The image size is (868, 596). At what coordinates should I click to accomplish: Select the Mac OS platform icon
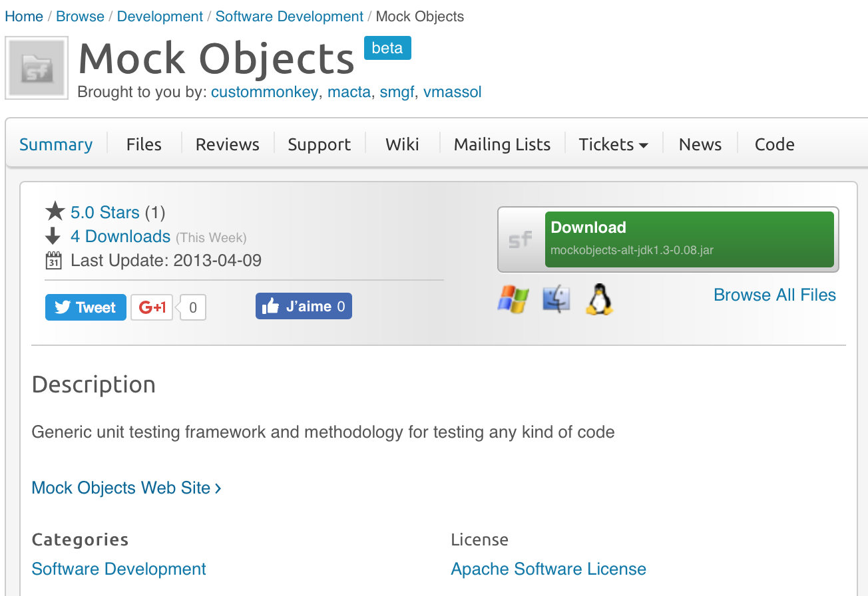[x=556, y=299]
